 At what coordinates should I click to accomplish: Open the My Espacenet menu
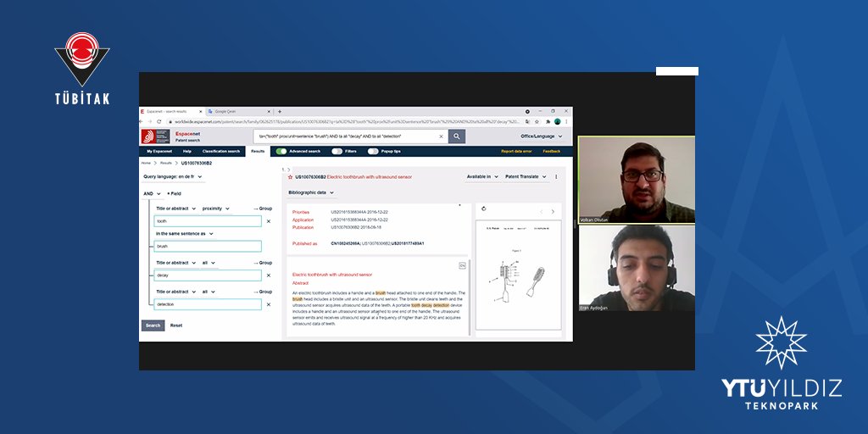[159, 151]
